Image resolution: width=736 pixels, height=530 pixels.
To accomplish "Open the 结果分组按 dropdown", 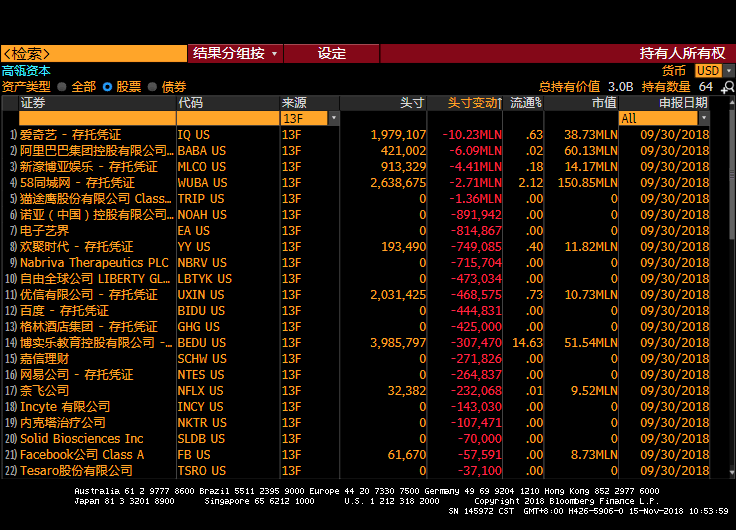I will pos(235,54).
